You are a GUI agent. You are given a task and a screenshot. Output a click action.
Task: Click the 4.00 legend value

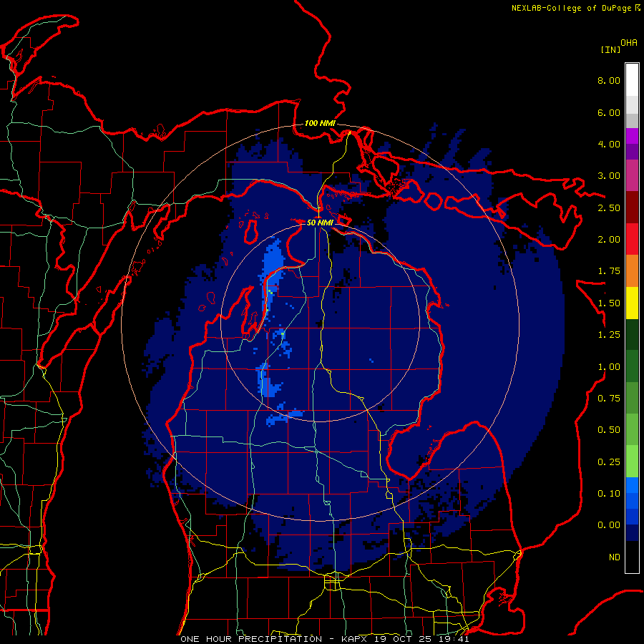(x=609, y=144)
